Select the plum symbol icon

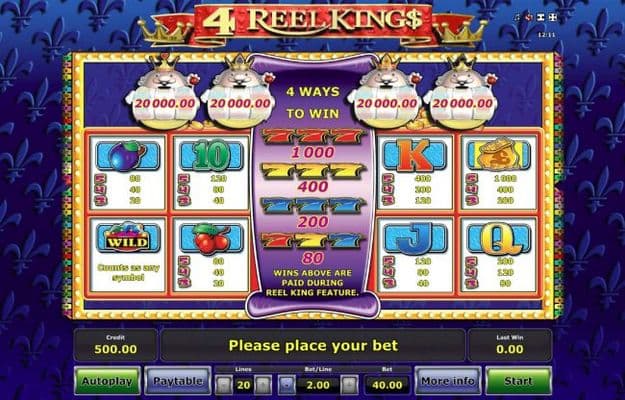128,155
